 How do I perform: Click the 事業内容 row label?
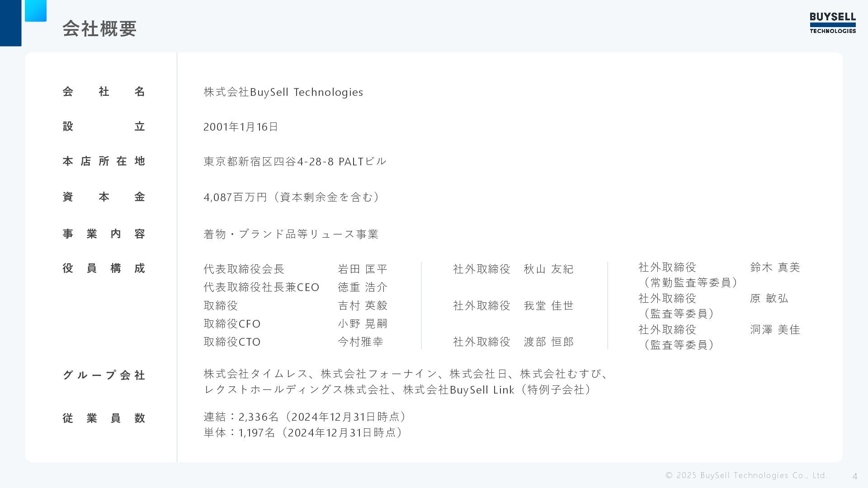click(104, 234)
